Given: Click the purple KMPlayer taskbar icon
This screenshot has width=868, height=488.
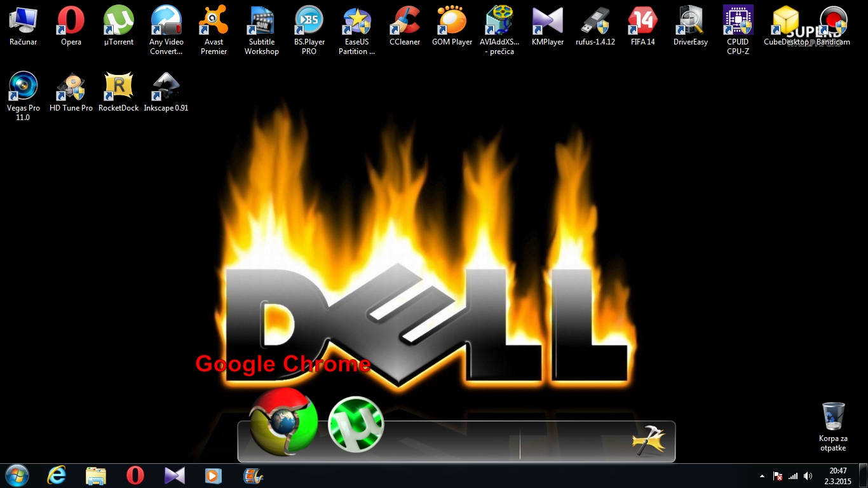Looking at the screenshot, I should pyautogui.click(x=174, y=475).
